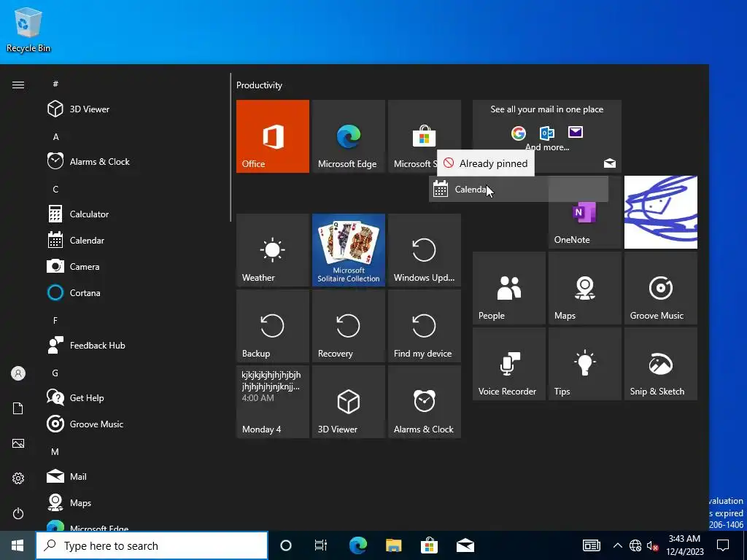Open the Tips tile
747x560 pixels.
[585, 364]
